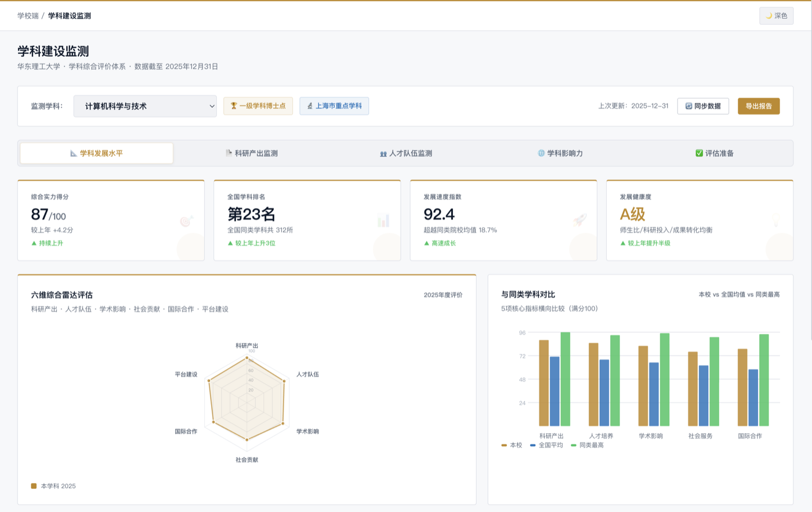Toggle the 深色 dark mode button
Screen dimensions: 812x512
click(776, 16)
